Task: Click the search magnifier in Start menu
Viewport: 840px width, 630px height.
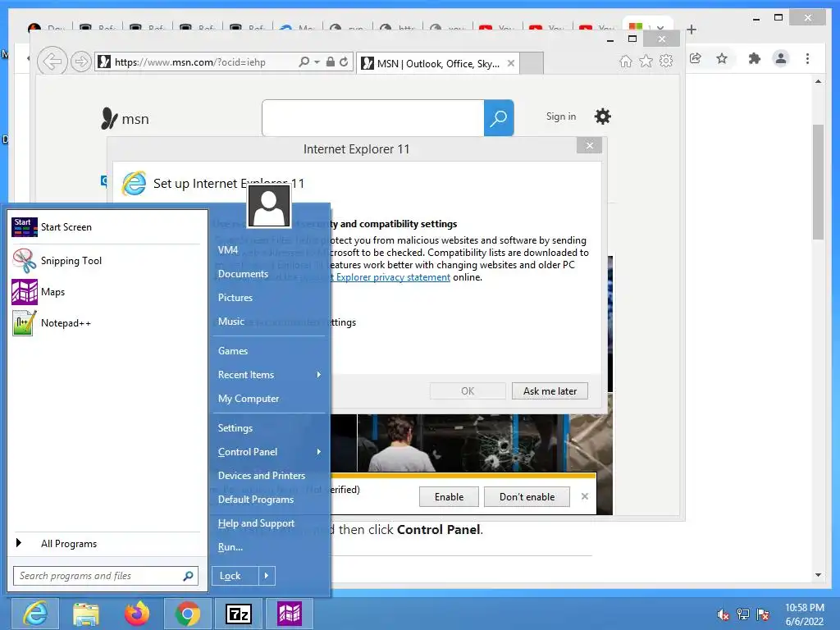Action: click(188, 576)
